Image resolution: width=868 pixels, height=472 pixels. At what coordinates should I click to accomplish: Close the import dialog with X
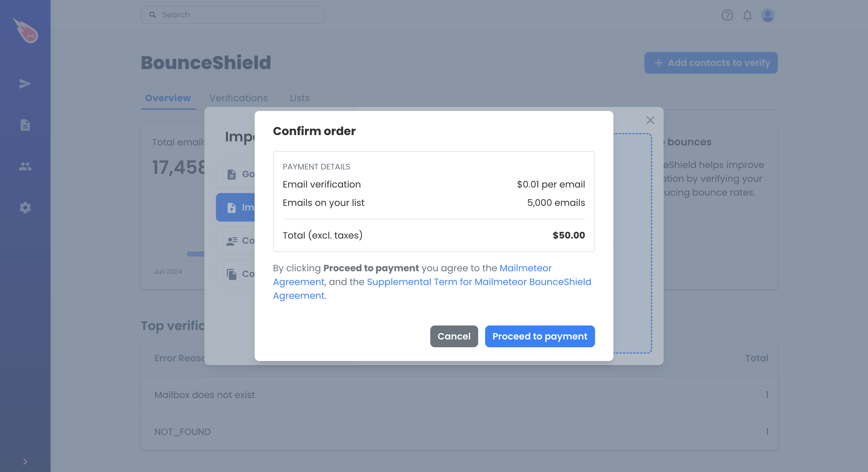[650, 120]
